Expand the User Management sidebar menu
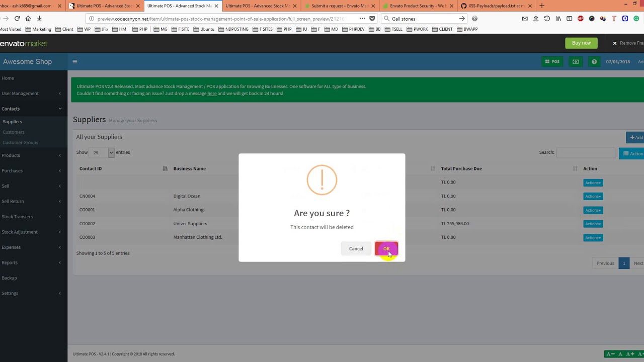 tap(33, 94)
